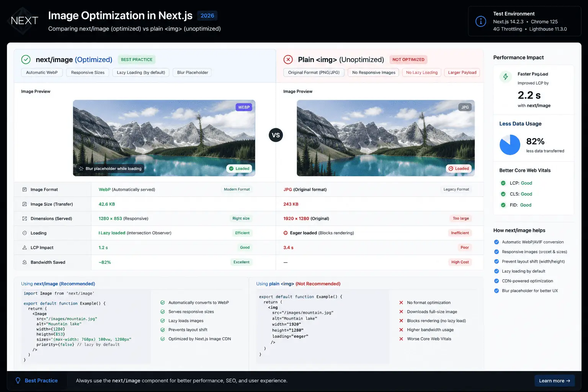Click the Original Format (PNG/JPG) tag
The image size is (588, 392).
(x=314, y=72)
